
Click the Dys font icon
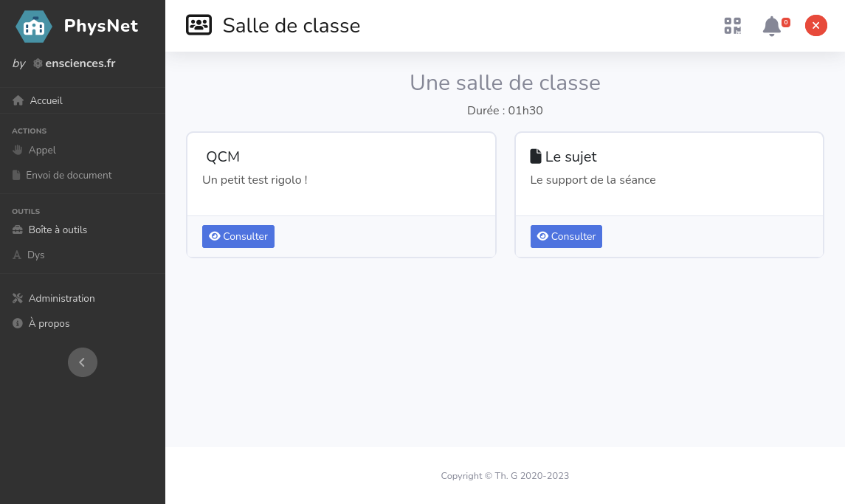click(x=18, y=255)
